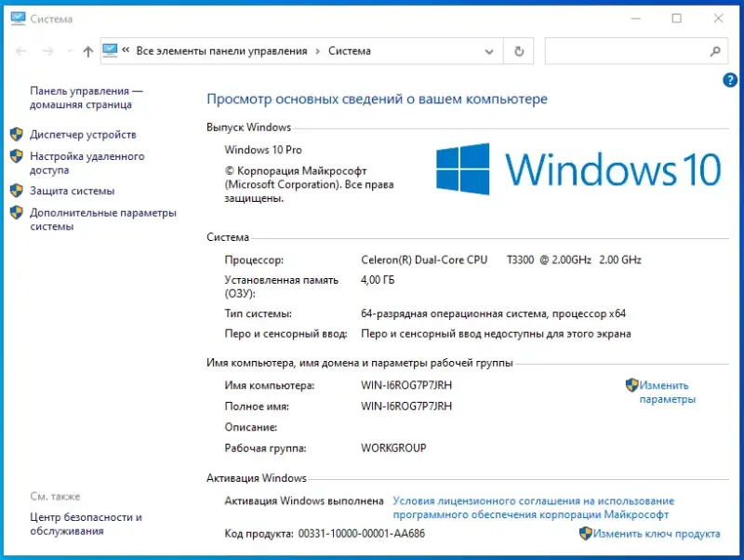Click Установленная память (ОЗУ): label

coord(282,287)
